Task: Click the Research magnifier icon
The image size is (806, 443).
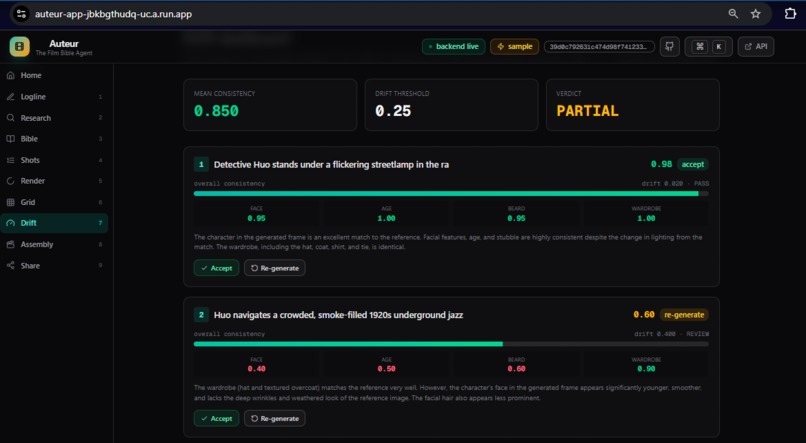Action: 10,118
